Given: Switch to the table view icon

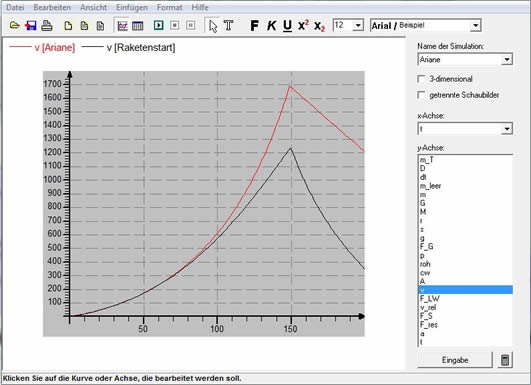Looking at the screenshot, I should pyautogui.click(x=137, y=26).
